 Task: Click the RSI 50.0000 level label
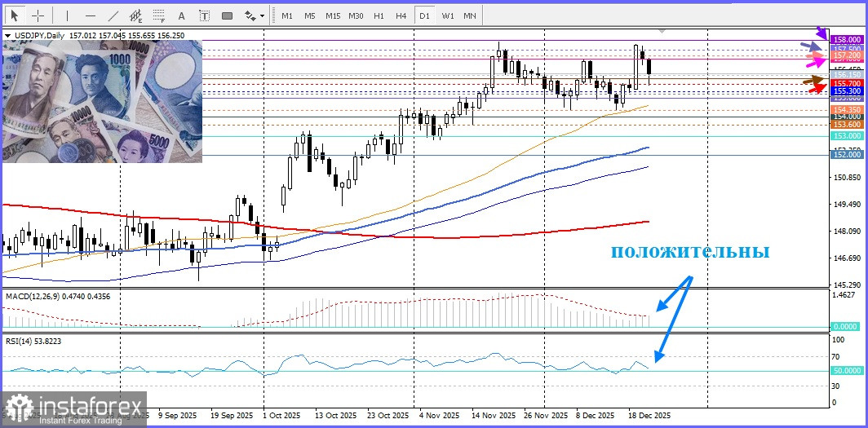click(x=848, y=371)
